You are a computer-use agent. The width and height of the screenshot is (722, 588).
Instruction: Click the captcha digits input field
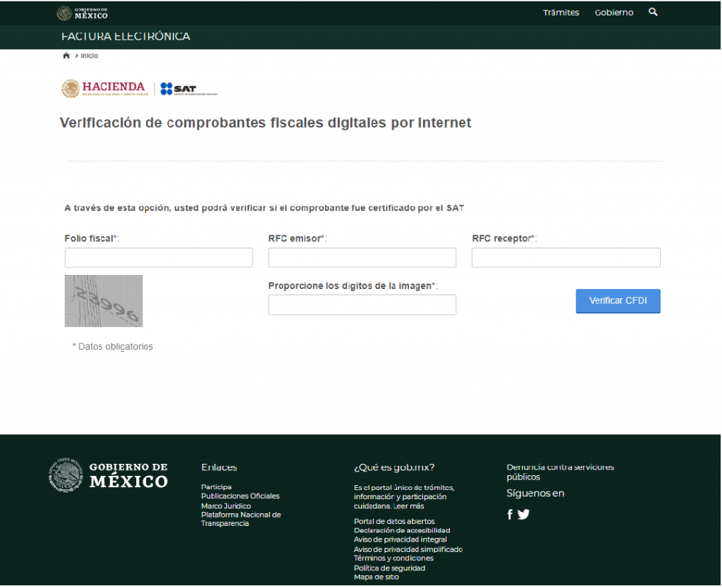362,305
